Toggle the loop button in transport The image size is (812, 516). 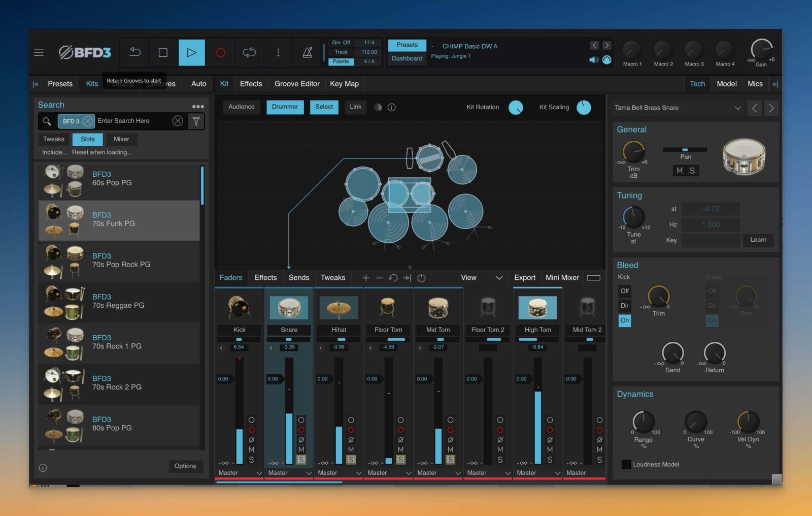(249, 52)
